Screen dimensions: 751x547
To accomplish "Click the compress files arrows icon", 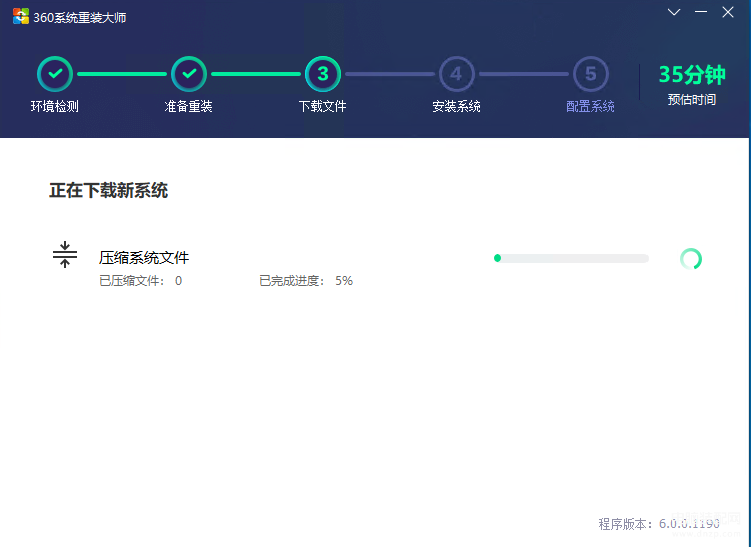I will click(x=65, y=254).
